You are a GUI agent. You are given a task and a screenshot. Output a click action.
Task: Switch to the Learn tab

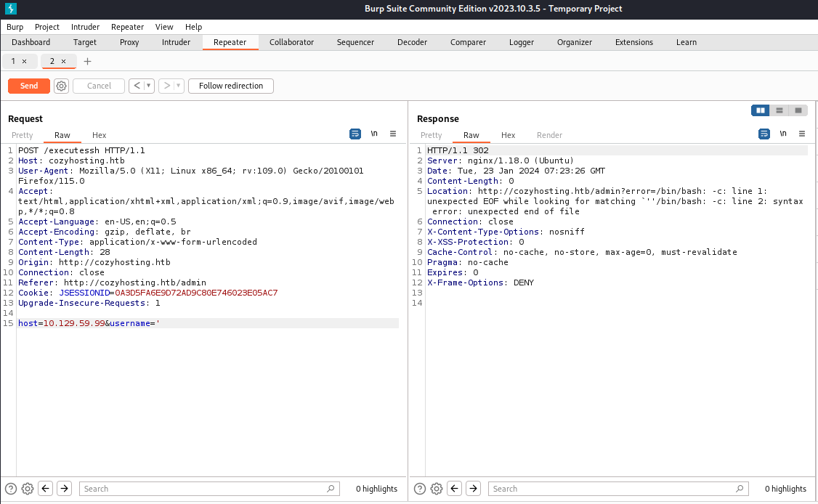click(x=687, y=42)
